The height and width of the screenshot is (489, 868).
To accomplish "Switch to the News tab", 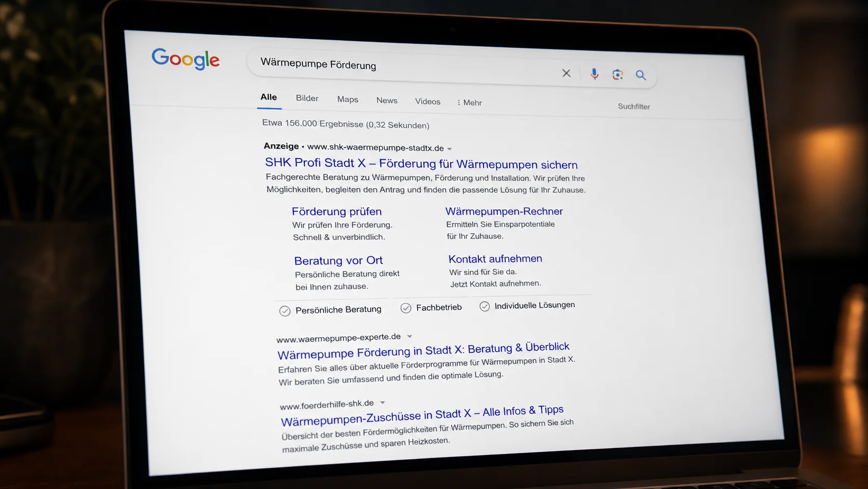I will (x=387, y=100).
